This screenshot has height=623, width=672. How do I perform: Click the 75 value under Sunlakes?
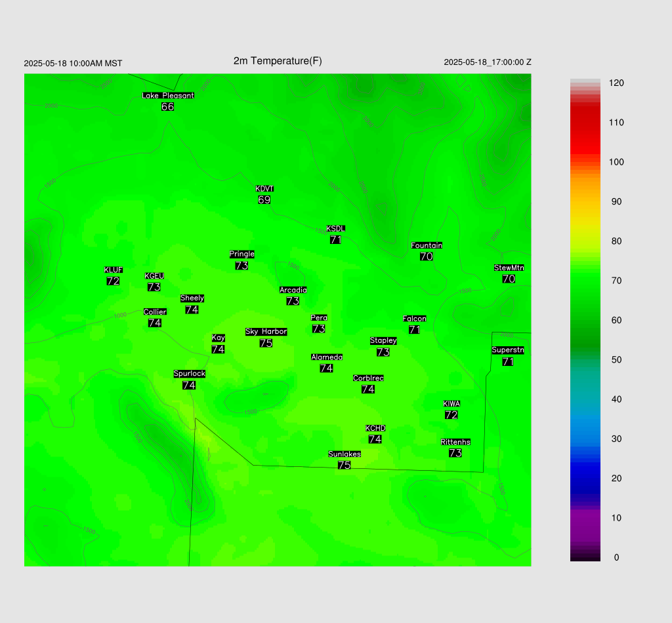click(x=344, y=465)
